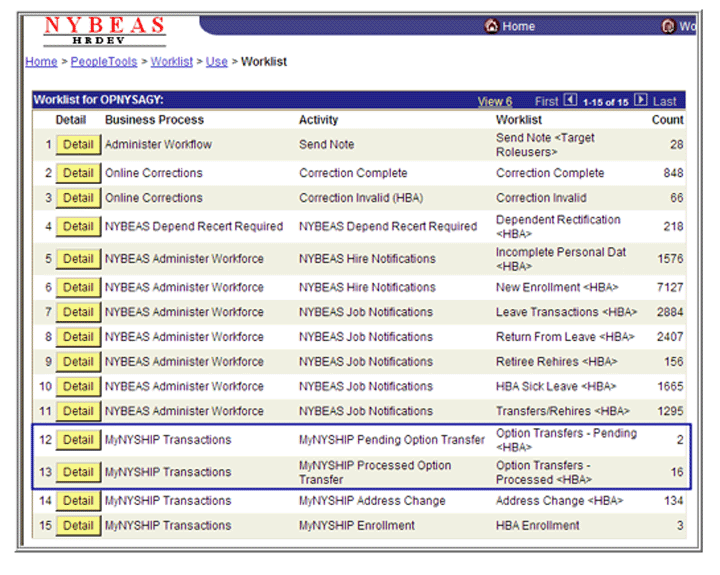Image resolution: width=720 pixels, height=575 pixels.
Task: Select 'Correction Invalid (HBA)' activity cell
Action: [x=361, y=198]
